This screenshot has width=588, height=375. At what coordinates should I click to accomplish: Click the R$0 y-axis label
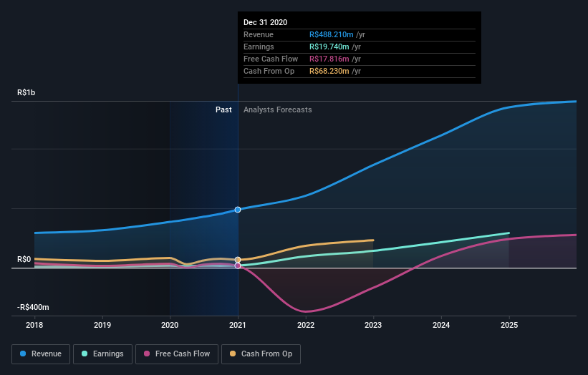click(x=24, y=259)
